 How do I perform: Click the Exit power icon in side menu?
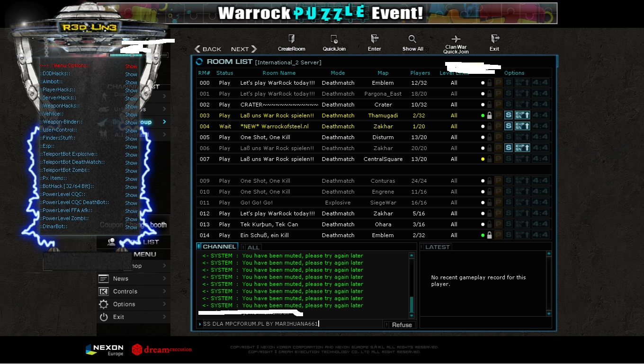(x=104, y=317)
